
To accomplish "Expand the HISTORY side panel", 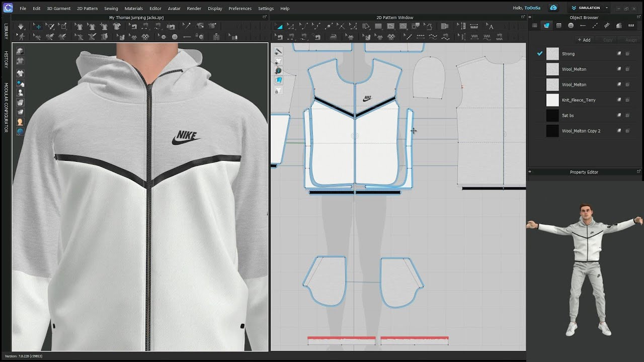I will tap(6, 60).
